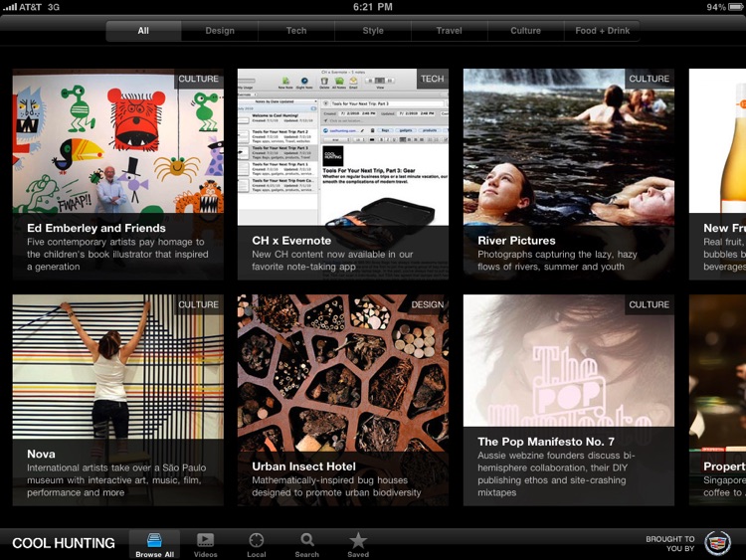Tap CULTURE tag on Pop Manifesto card
The image size is (746, 560).
tap(649, 304)
